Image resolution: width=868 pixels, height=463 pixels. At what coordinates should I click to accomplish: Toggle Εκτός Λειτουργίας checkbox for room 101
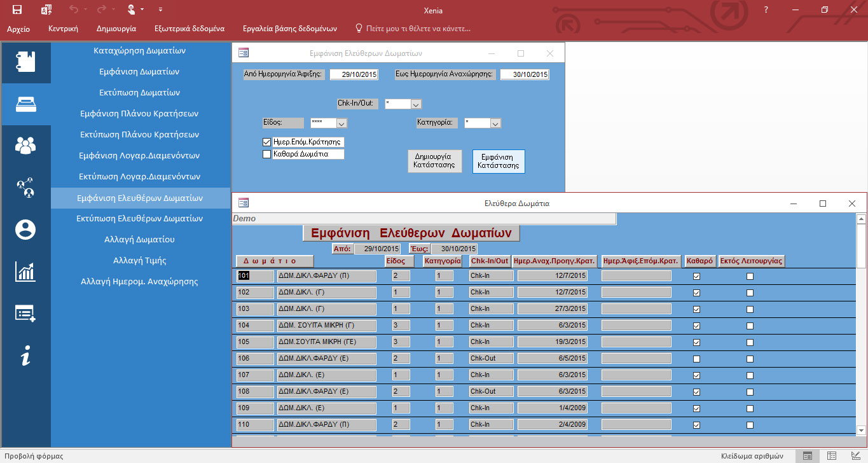[750, 277]
